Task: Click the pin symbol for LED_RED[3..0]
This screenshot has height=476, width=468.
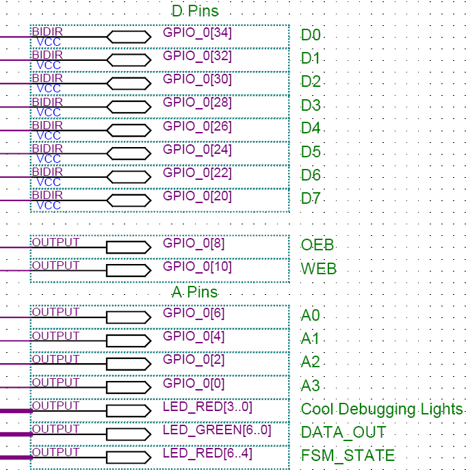Action: coord(129,411)
